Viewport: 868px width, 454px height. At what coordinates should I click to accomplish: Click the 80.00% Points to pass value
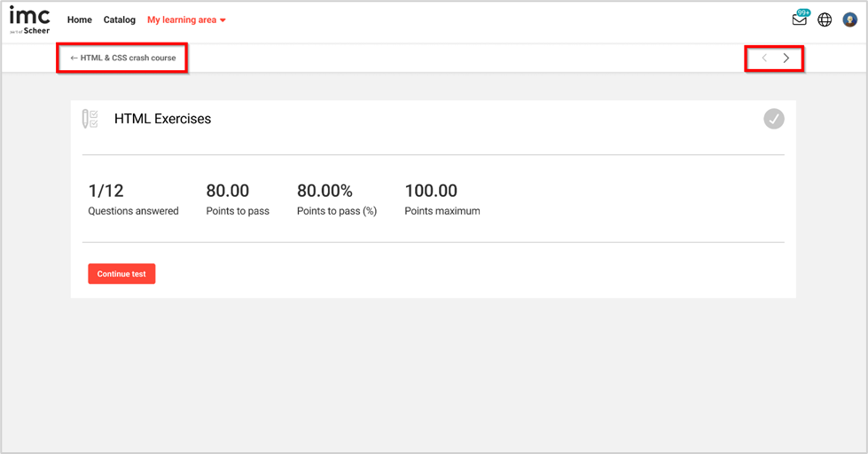tap(325, 191)
